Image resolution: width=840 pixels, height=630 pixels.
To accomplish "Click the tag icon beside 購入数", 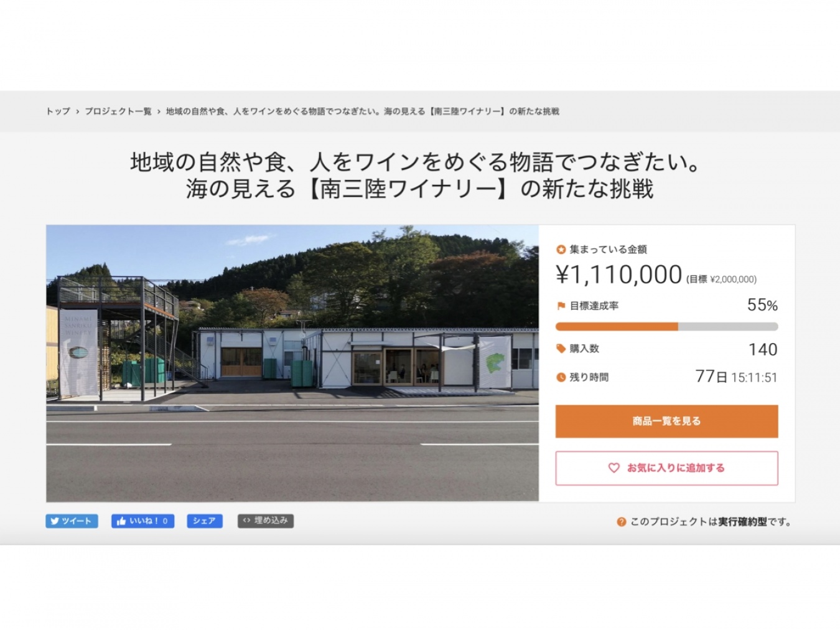I will point(561,349).
